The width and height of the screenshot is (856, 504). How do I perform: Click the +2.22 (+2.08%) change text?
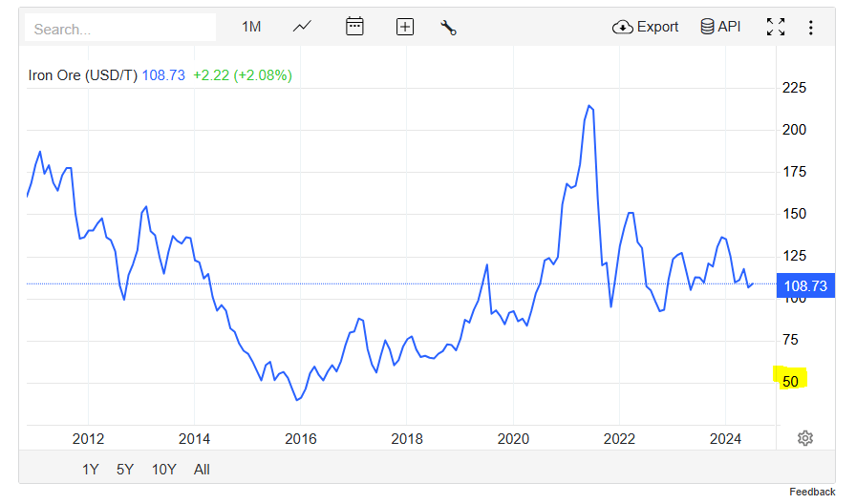[243, 75]
